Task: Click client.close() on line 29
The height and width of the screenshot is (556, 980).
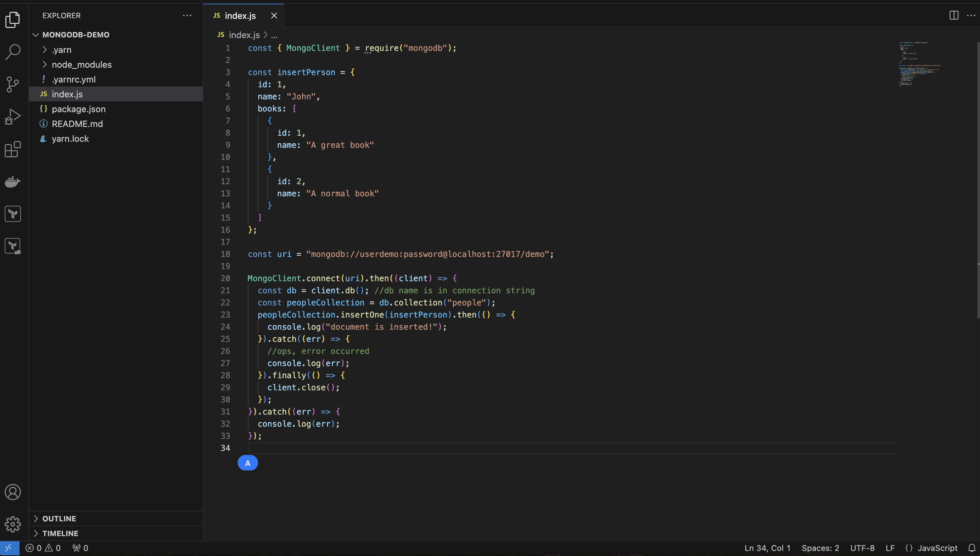Action: click(x=301, y=388)
